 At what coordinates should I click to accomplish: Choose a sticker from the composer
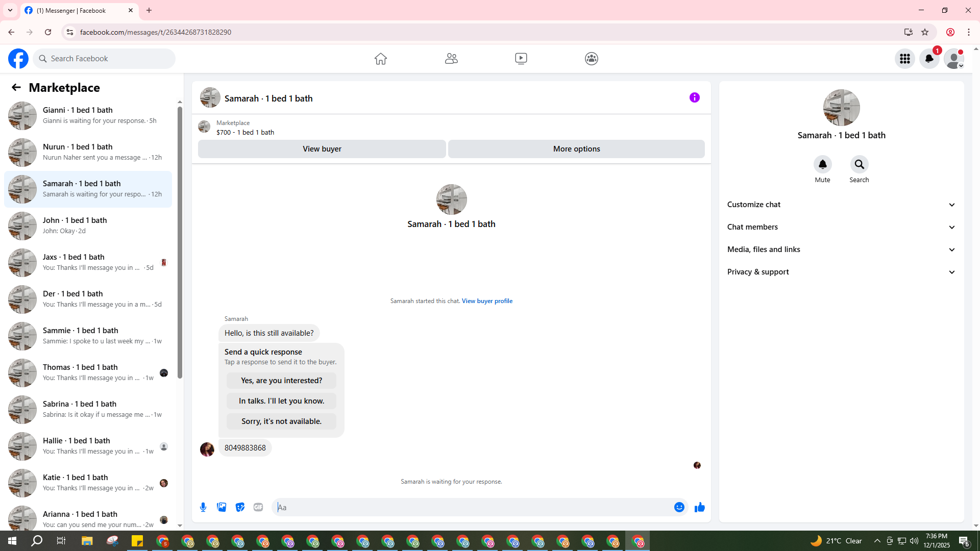tap(240, 507)
